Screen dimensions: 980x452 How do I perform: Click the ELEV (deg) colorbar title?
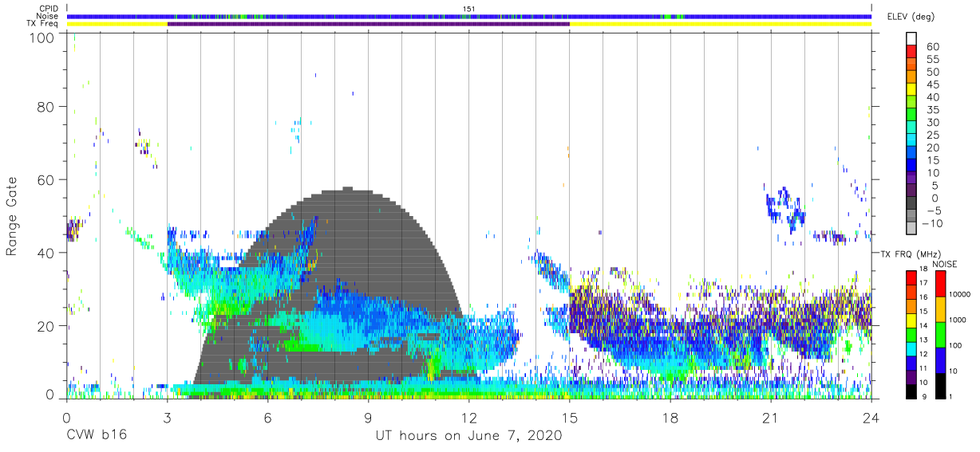(910, 17)
